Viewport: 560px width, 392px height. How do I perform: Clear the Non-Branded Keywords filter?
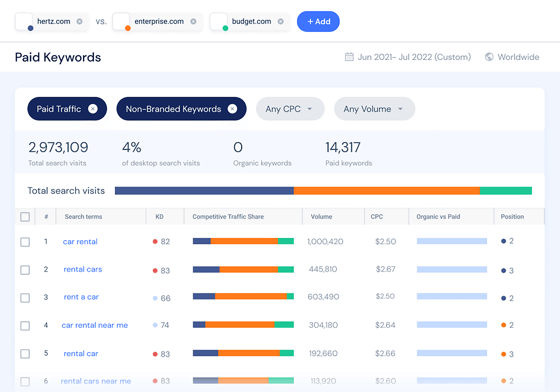point(232,109)
